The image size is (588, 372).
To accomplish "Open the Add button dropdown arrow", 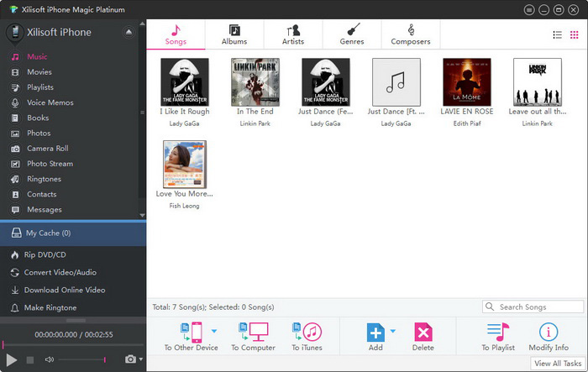I will pos(392,332).
